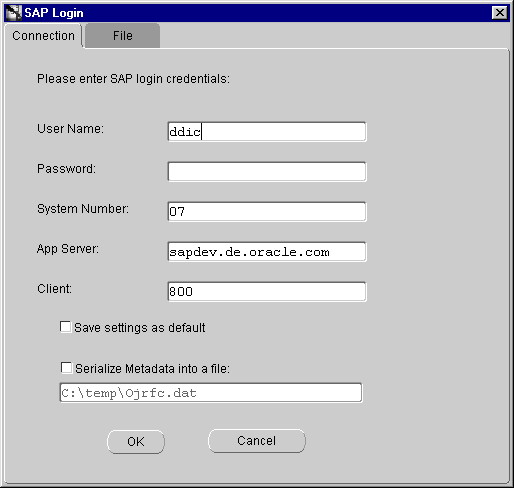
Task: Click the System Number label
Action: [x=83, y=209]
